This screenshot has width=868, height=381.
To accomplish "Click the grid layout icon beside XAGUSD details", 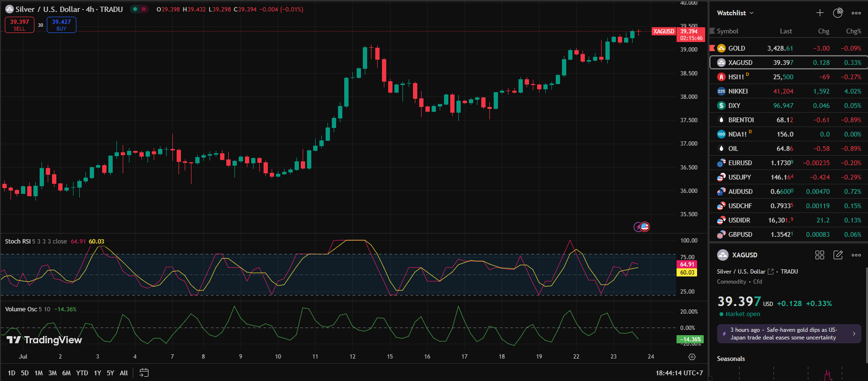I will pos(820,255).
